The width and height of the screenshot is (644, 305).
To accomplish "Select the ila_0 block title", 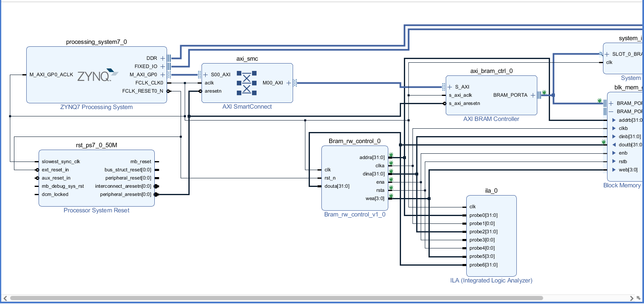I will pyautogui.click(x=491, y=191).
